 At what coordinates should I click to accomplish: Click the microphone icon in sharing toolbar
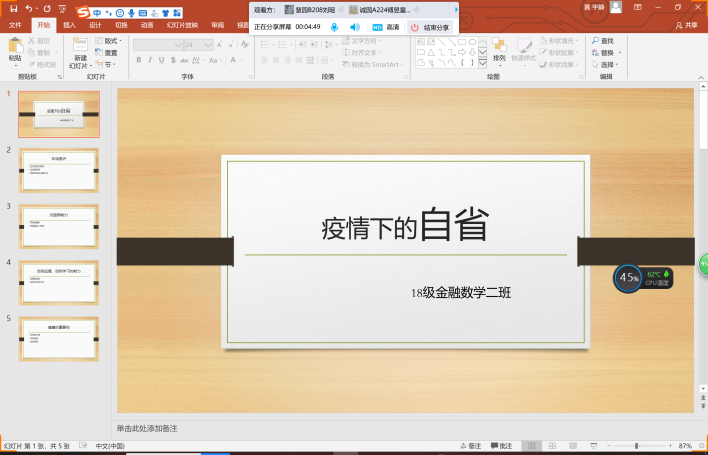pos(334,27)
